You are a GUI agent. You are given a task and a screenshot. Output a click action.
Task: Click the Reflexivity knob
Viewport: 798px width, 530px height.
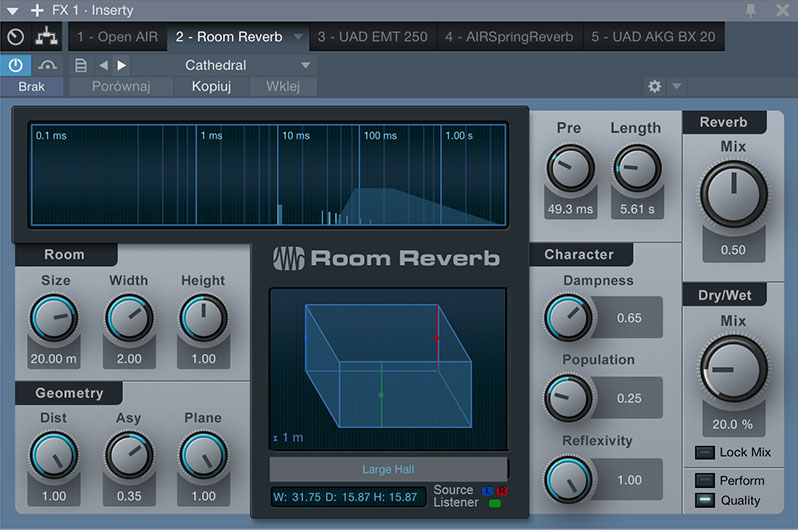[568, 480]
